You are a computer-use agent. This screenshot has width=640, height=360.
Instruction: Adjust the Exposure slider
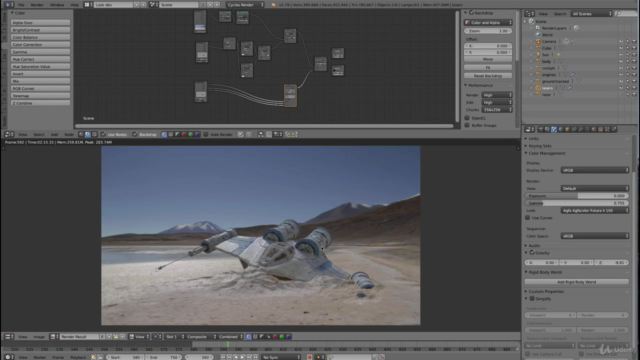pos(577,196)
